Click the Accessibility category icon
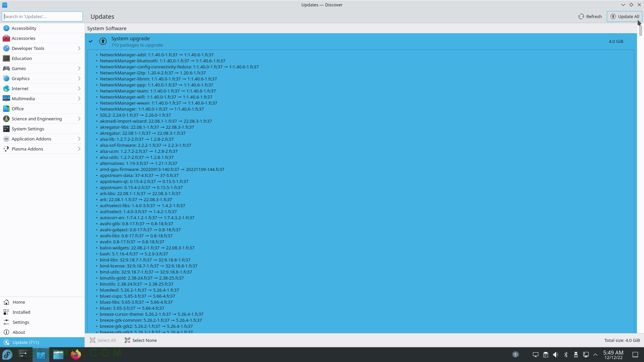 (x=6, y=28)
